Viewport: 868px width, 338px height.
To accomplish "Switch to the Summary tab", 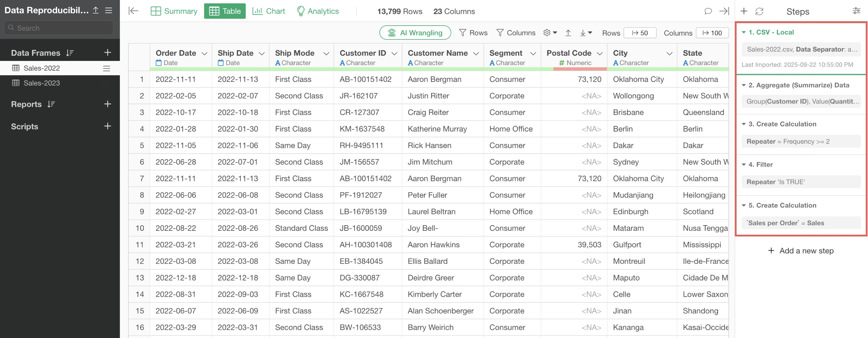I will [x=174, y=11].
